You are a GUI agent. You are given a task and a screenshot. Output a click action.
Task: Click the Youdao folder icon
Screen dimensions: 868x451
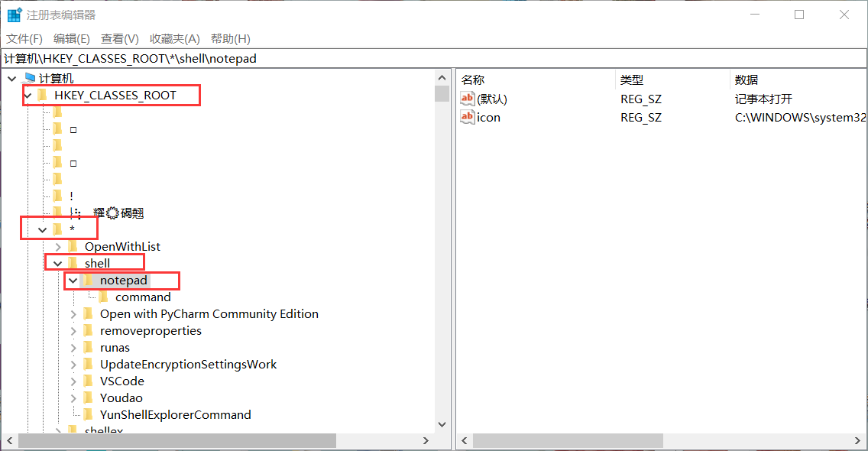coord(88,397)
